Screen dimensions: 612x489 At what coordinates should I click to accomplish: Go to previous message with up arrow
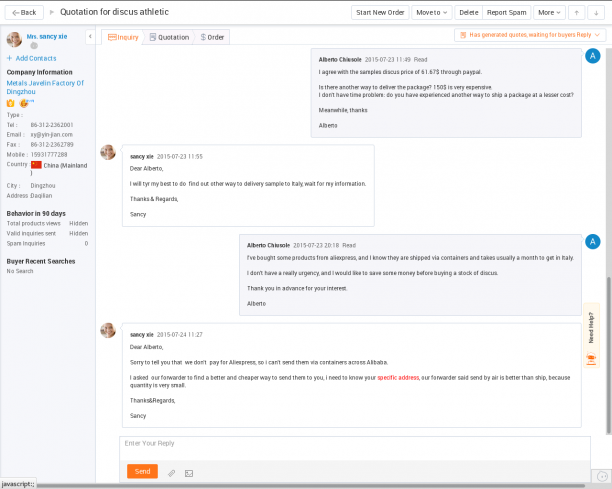tap(576, 12)
